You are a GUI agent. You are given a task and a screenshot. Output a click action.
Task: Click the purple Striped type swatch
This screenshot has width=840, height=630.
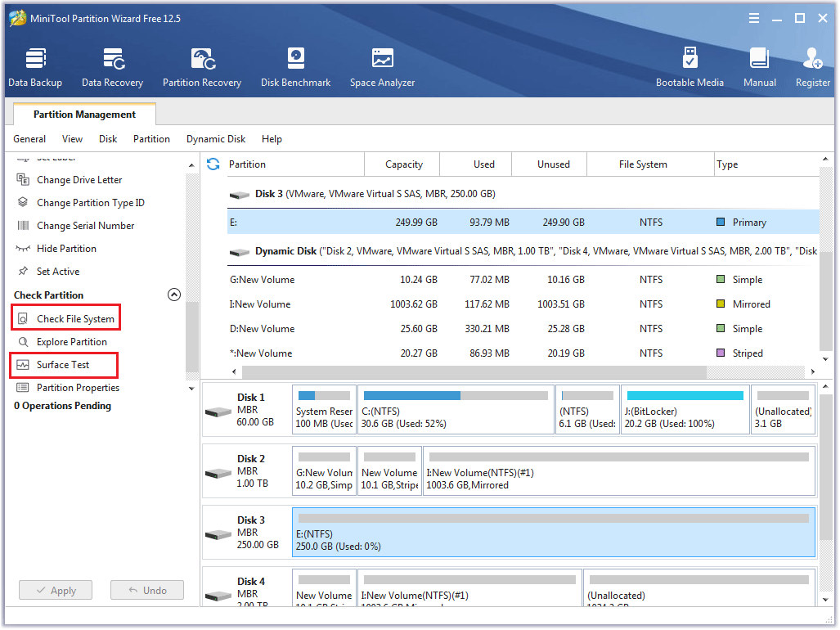(x=721, y=353)
